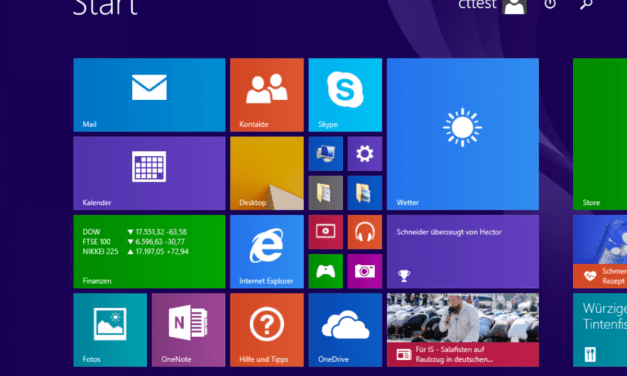Open the folder tile with gray background
Image resolution: width=627 pixels, height=376 pixels.
[x=325, y=193]
